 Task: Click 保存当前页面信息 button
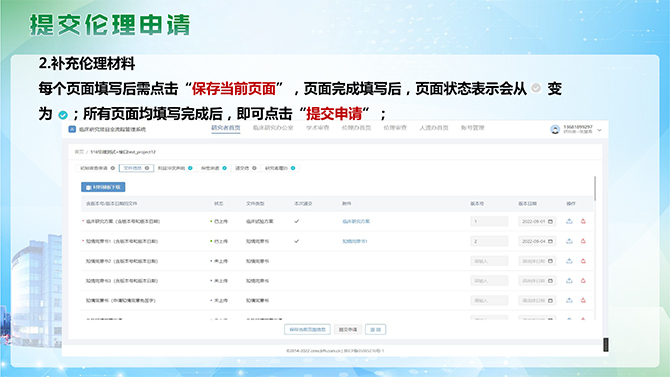pos(307,330)
